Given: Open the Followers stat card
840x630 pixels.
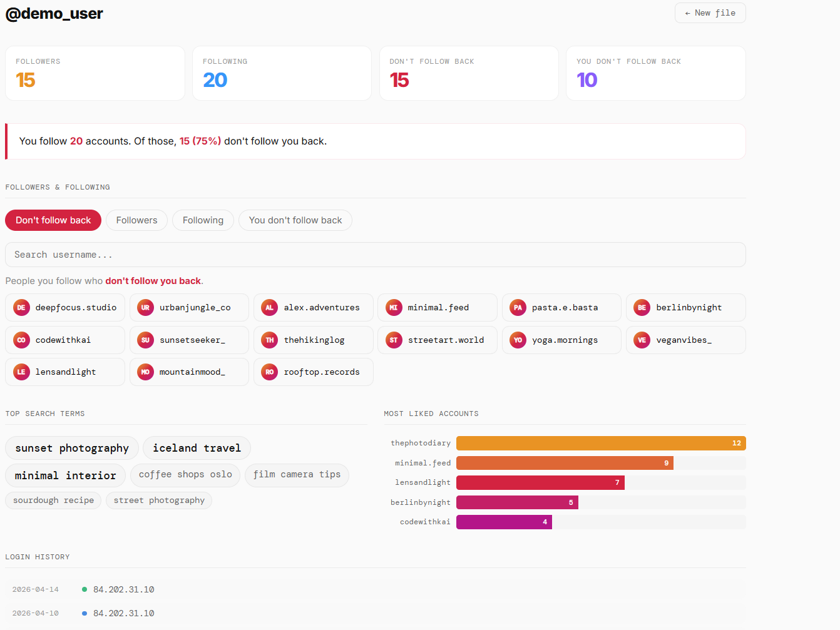Looking at the screenshot, I should (x=95, y=73).
